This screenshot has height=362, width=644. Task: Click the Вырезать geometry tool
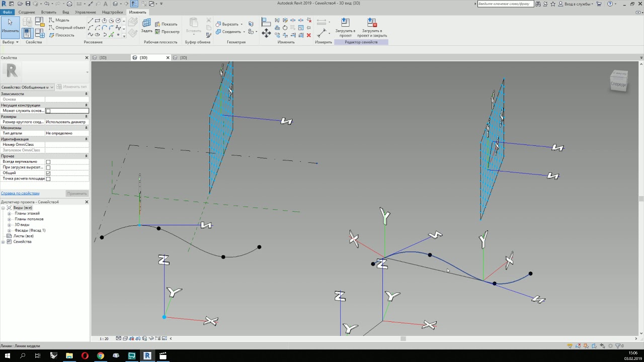click(x=227, y=24)
